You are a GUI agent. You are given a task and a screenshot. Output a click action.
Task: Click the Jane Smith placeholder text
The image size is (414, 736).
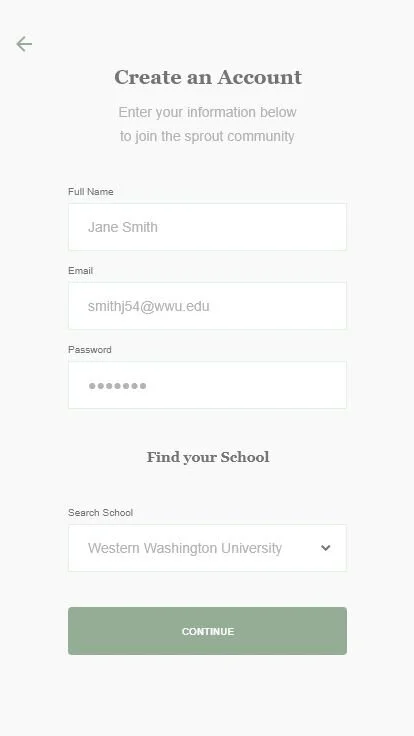(x=123, y=227)
